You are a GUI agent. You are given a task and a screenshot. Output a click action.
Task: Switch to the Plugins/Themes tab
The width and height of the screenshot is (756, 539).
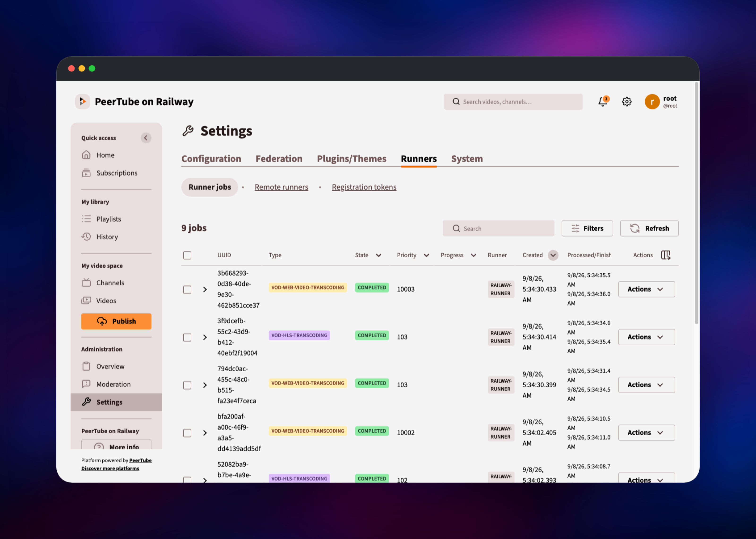(352, 159)
